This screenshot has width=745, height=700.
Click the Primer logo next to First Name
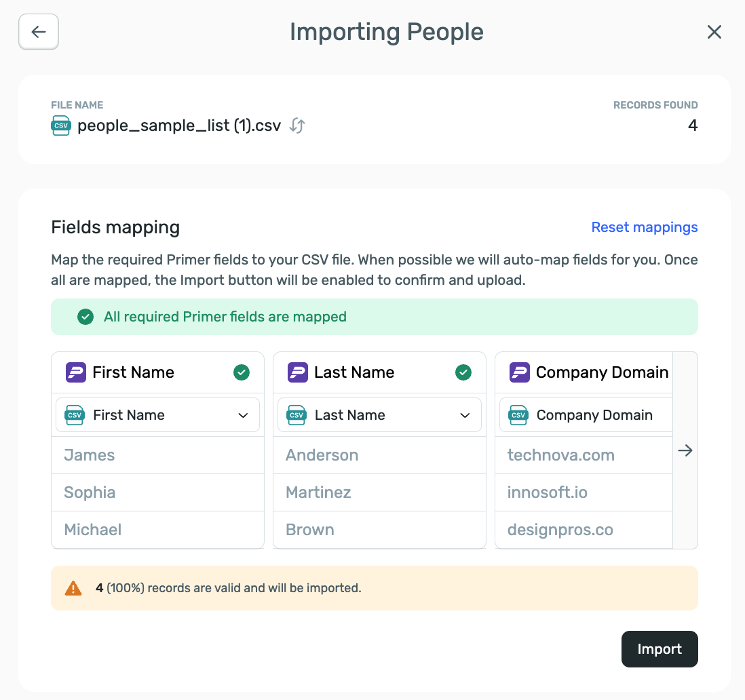point(75,372)
